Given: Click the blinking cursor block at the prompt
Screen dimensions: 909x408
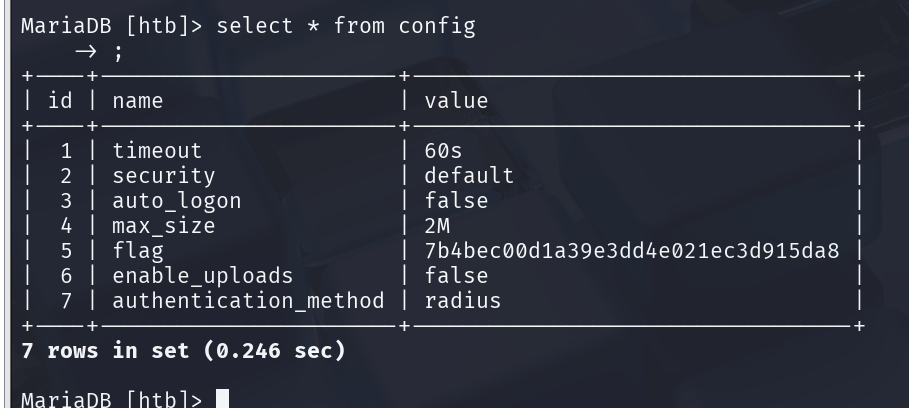Looking at the screenshot, I should click(222, 400).
